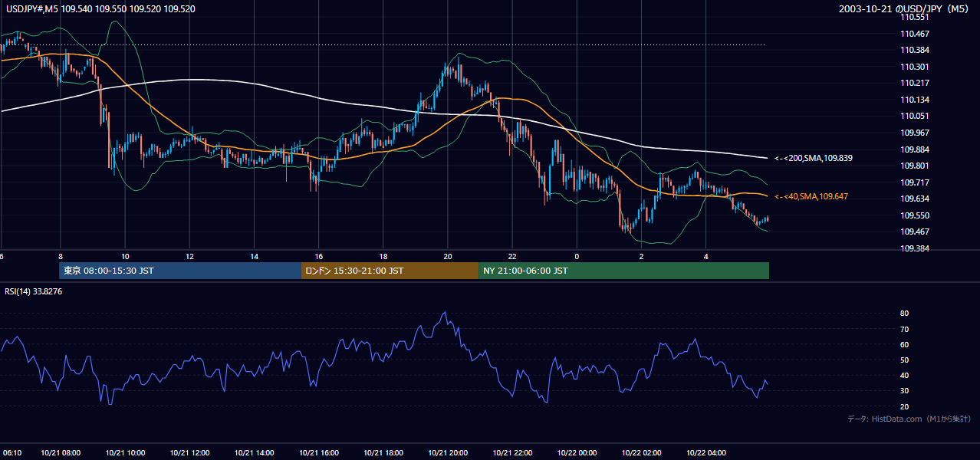Click the データ: HistData.com credit text
980x460 pixels.
click(x=909, y=419)
